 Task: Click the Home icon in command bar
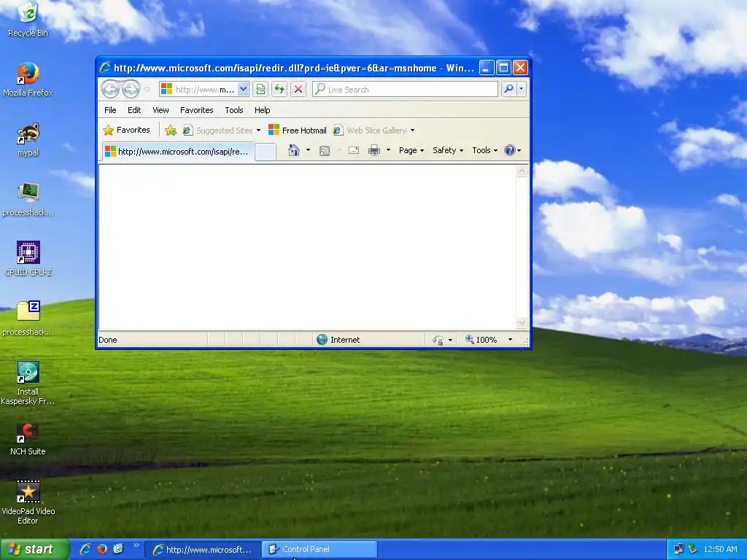[x=294, y=150]
